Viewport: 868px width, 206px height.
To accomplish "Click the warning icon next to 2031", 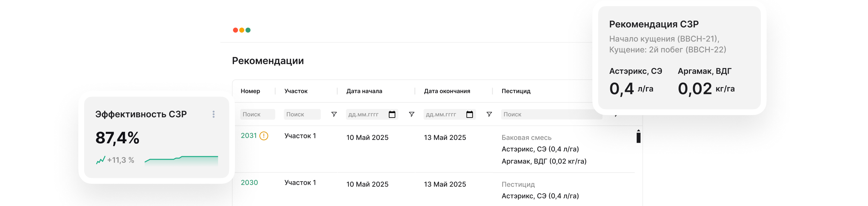I will [x=264, y=136].
